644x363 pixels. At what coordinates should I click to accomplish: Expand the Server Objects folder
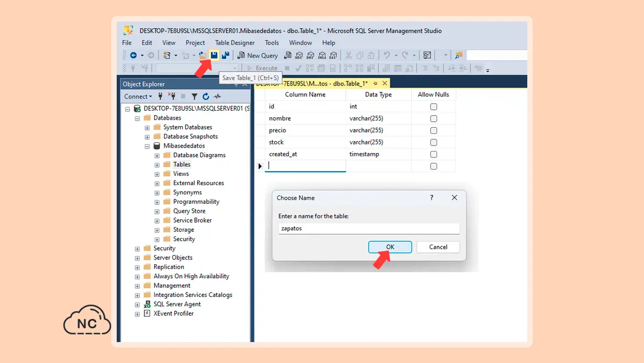tap(138, 258)
